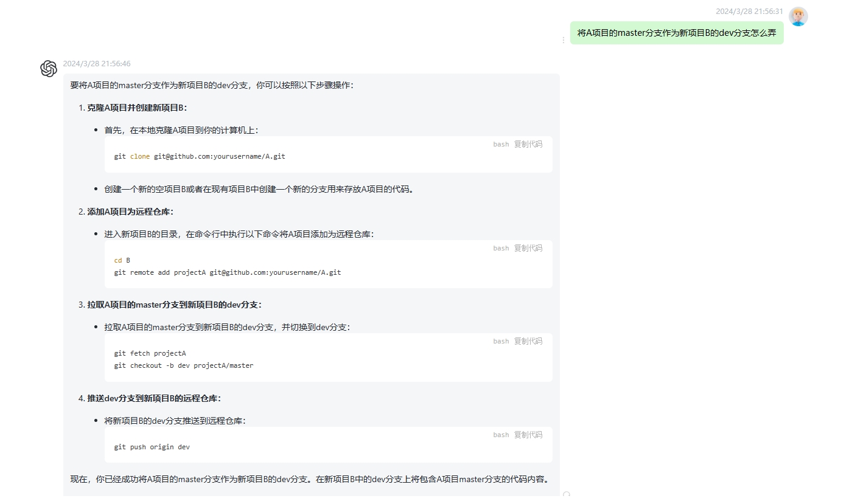Click the git clone command line
This screenshot has height=504, width=841.
(x=200, y=156)
